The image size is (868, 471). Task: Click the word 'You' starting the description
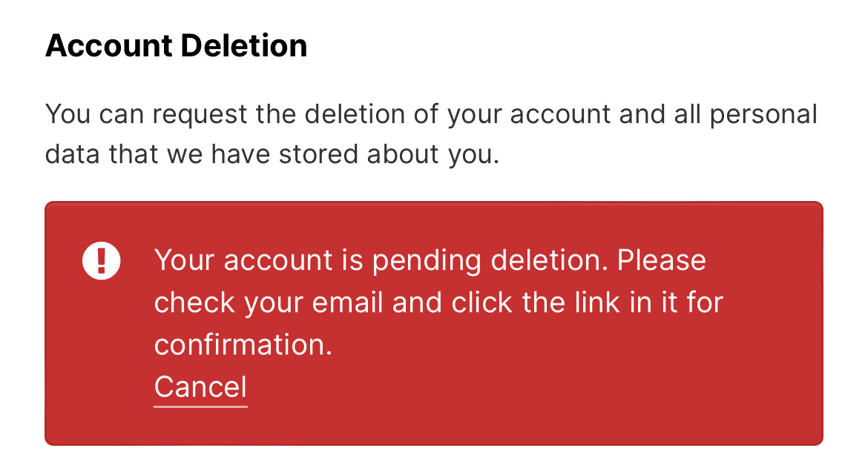(68, 114)
